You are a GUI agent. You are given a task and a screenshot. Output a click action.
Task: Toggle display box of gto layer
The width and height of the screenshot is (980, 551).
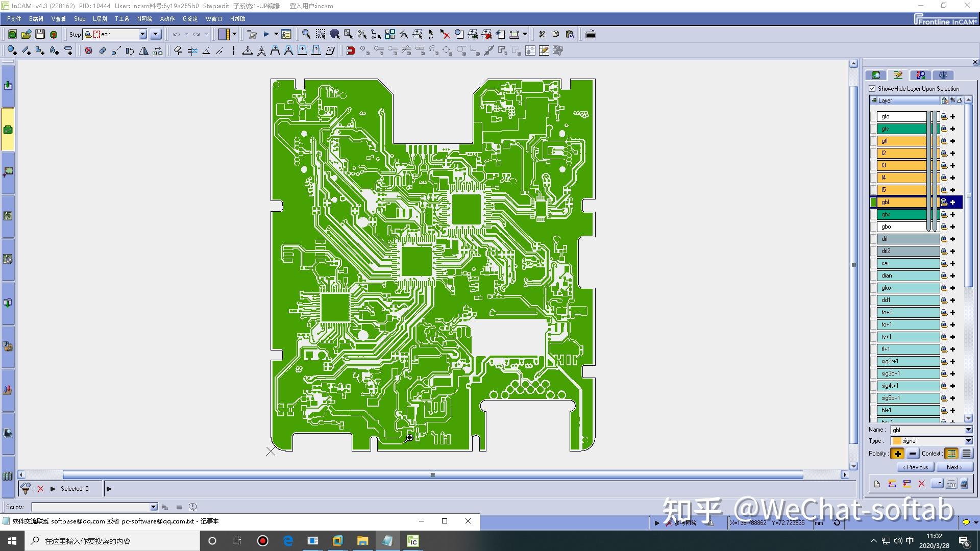(873, 116)
